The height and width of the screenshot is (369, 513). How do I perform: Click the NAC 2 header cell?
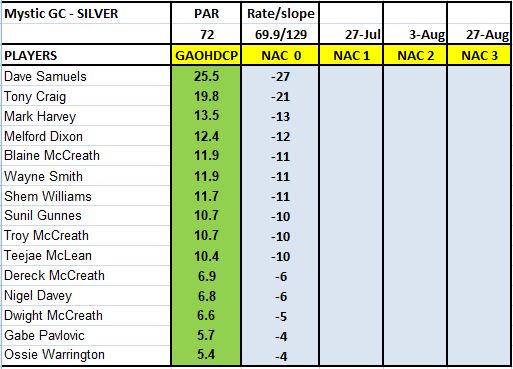tap(415, 55)
